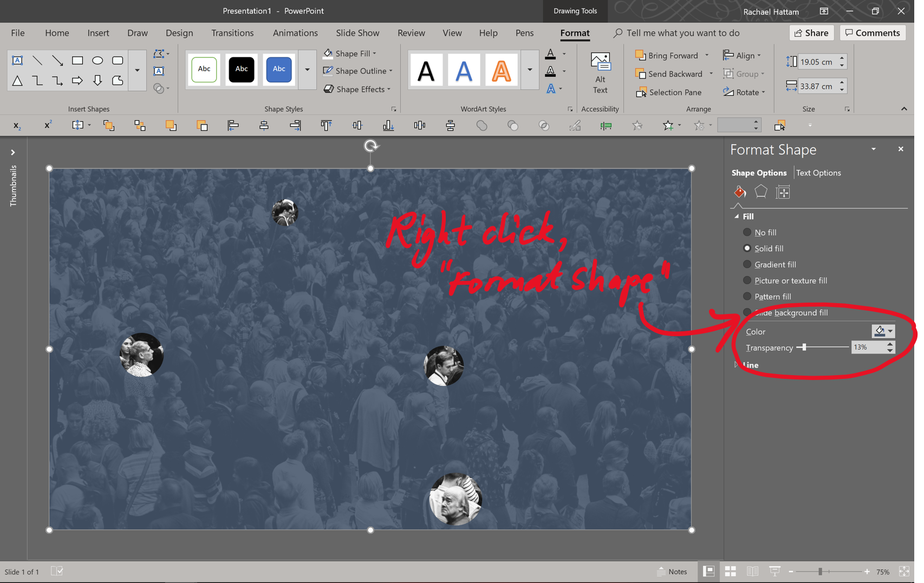Open the Alt Text pane

click(x=600, y=73)
